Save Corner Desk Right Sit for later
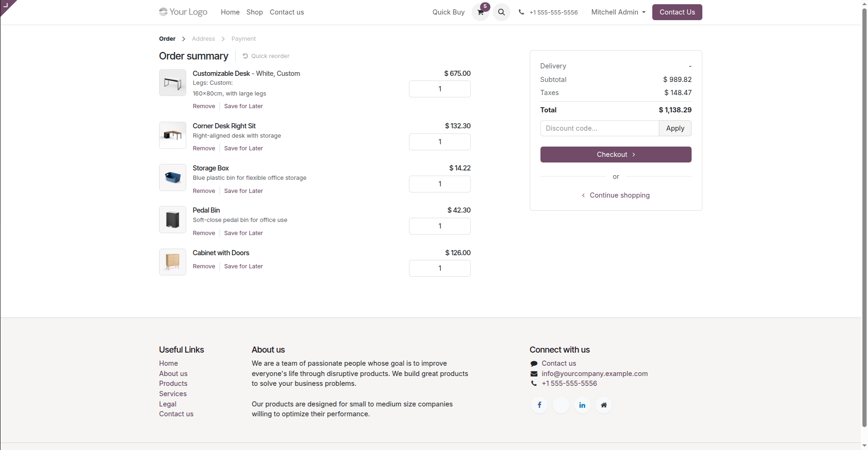Viewport: 868px width, 450px height. (x=243, y=148)
